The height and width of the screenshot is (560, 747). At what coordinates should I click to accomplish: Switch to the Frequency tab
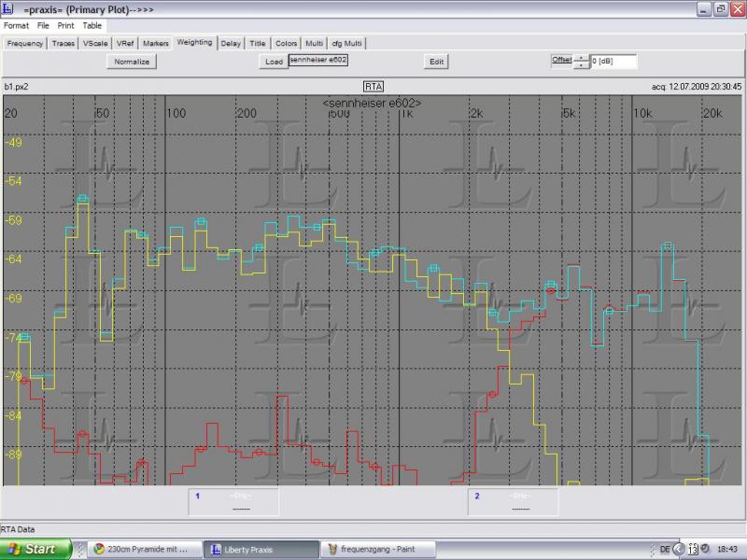pyautogui.click(x=25, y=43)
